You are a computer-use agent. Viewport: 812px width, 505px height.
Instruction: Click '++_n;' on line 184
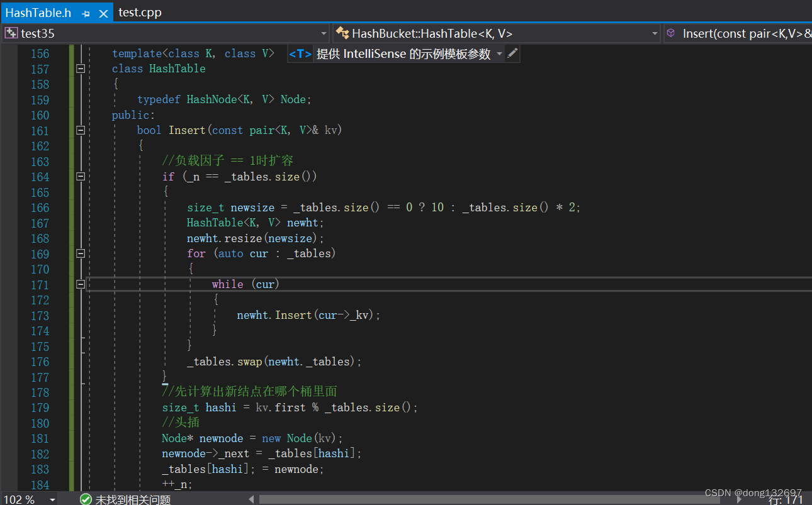click(177, 484)
